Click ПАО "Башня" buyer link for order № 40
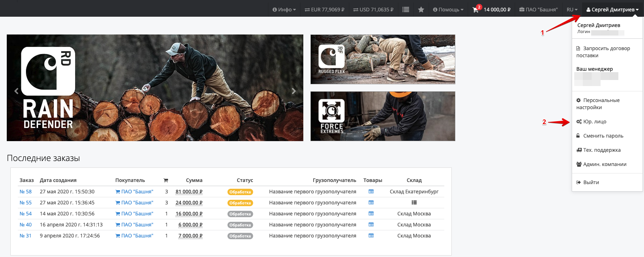This screenshot has height=257, width=644. (x=134, y=225)
